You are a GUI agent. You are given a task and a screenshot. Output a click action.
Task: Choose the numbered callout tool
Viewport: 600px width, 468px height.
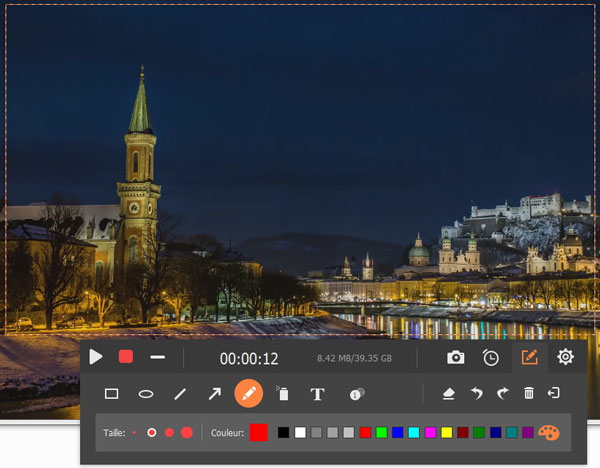click(356, 394)
